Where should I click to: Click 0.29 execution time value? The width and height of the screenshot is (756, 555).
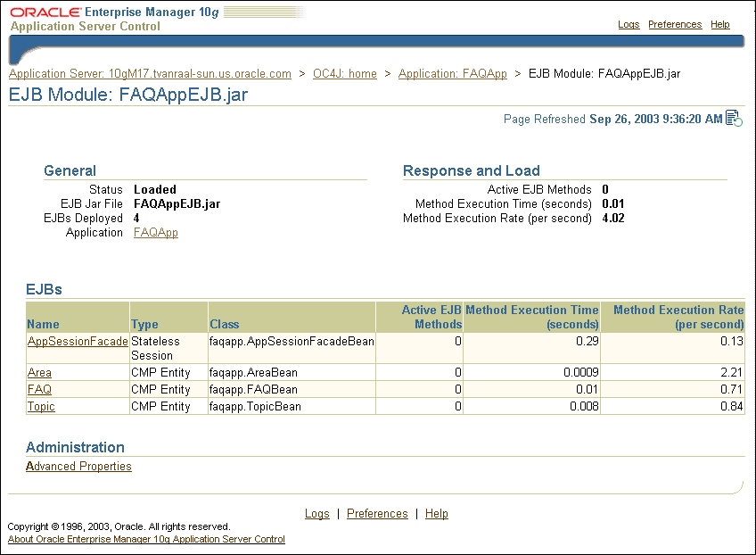tap(588, 341)
